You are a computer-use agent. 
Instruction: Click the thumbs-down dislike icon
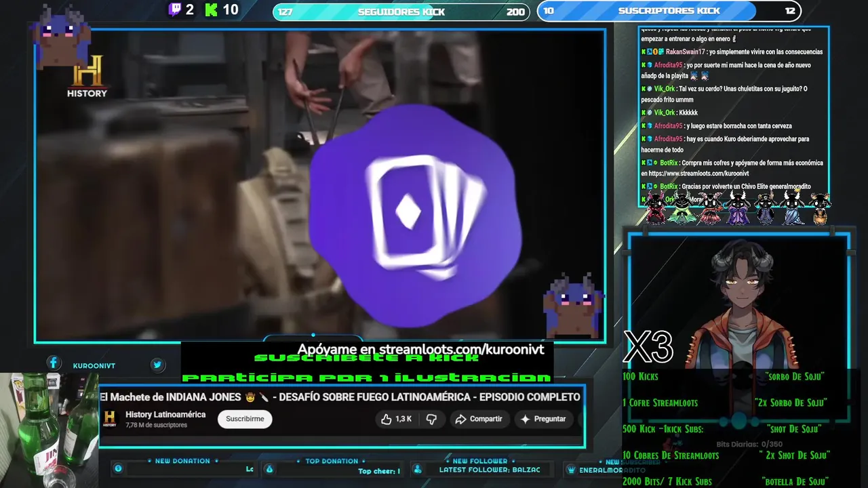pyautogui.click(x=431, y=420)
